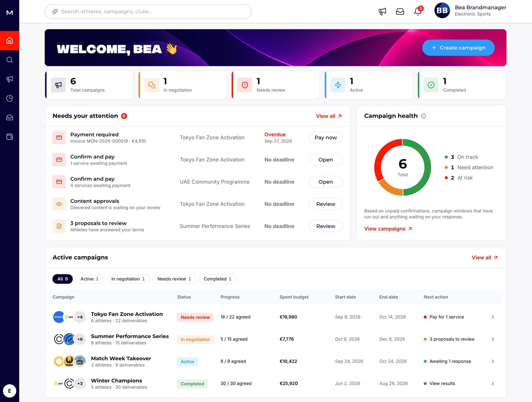Click the M logo in the sidebar
This screenshot has height=402, width=532.
coord(10,13)
